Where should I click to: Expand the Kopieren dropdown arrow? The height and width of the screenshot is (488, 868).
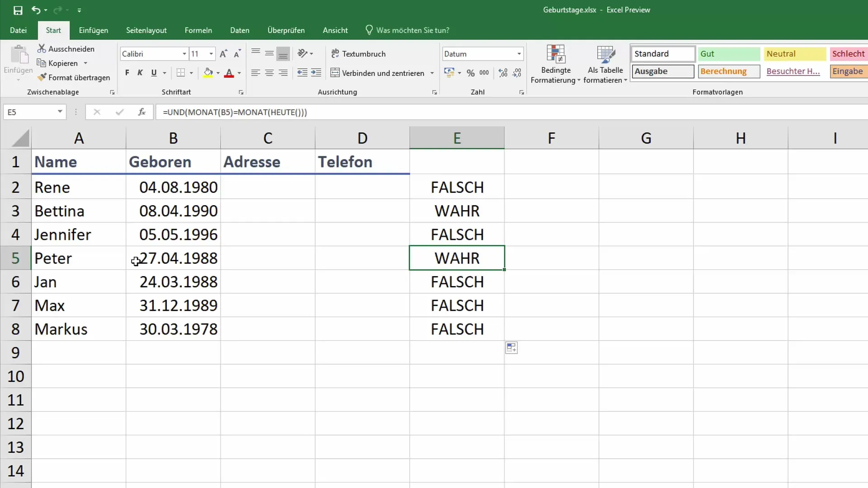[x=85, y=63]
